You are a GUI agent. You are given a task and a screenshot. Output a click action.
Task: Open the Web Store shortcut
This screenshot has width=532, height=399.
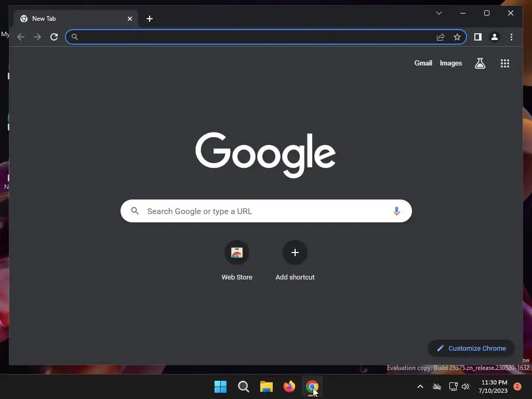point(237,261)
